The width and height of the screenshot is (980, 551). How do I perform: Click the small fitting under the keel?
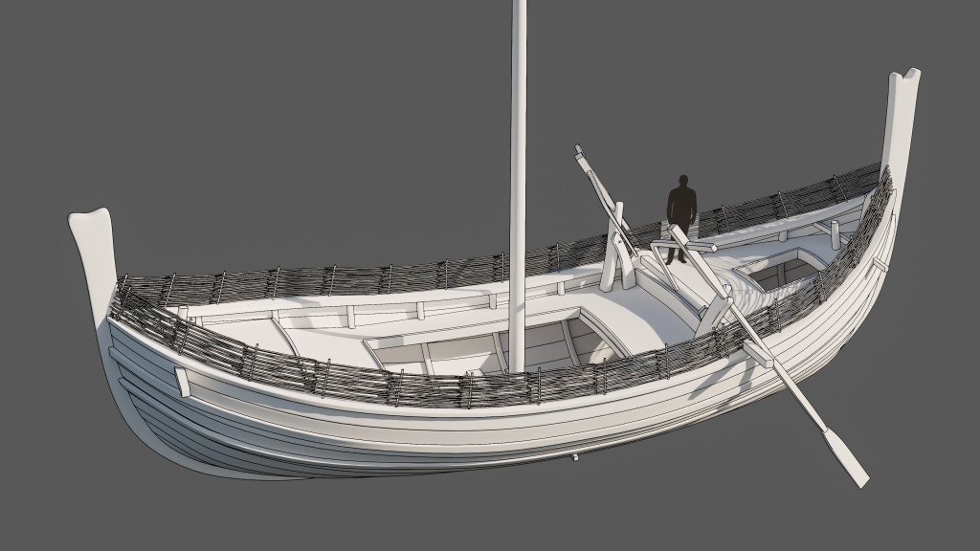coord(575,461)
